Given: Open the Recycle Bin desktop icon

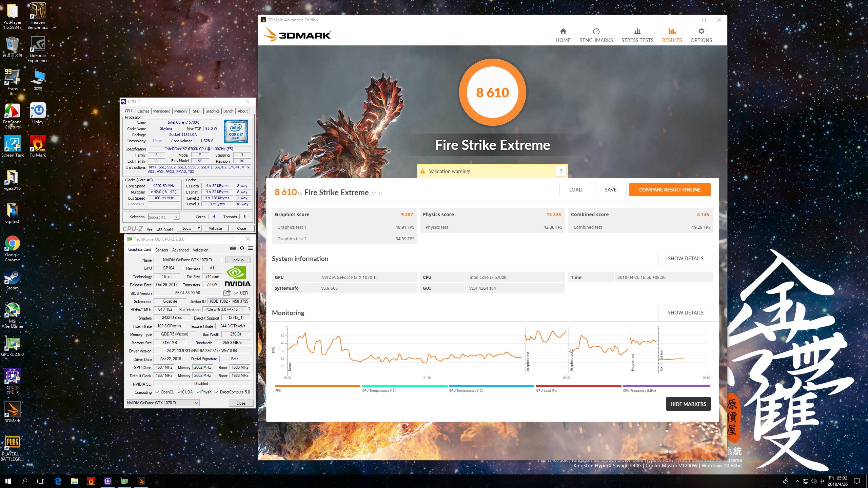Looking at the screenshot, I should (13, 47).
